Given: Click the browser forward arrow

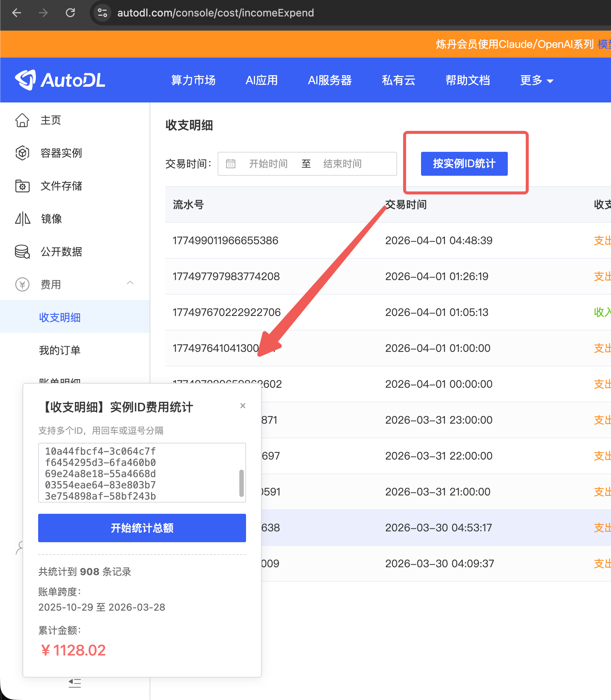Looking at the screenshot, I should (43, 13).
